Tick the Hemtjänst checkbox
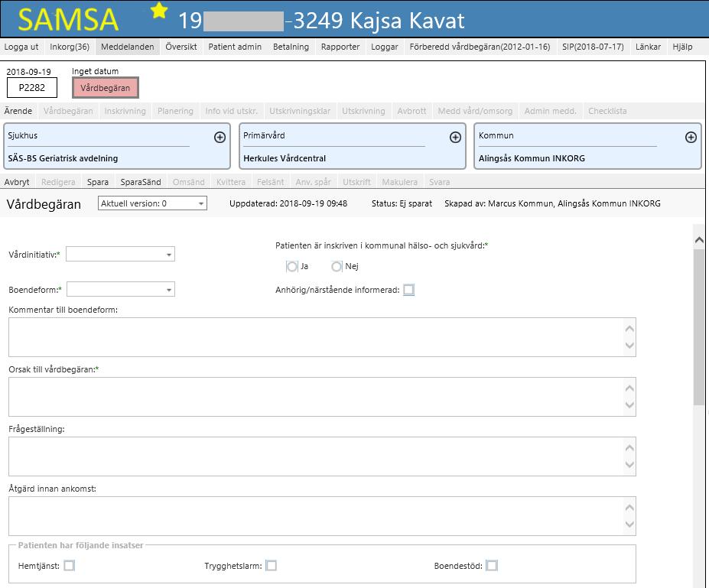The height and width of the screenshot is (588, 709). [x=69, y=565]
